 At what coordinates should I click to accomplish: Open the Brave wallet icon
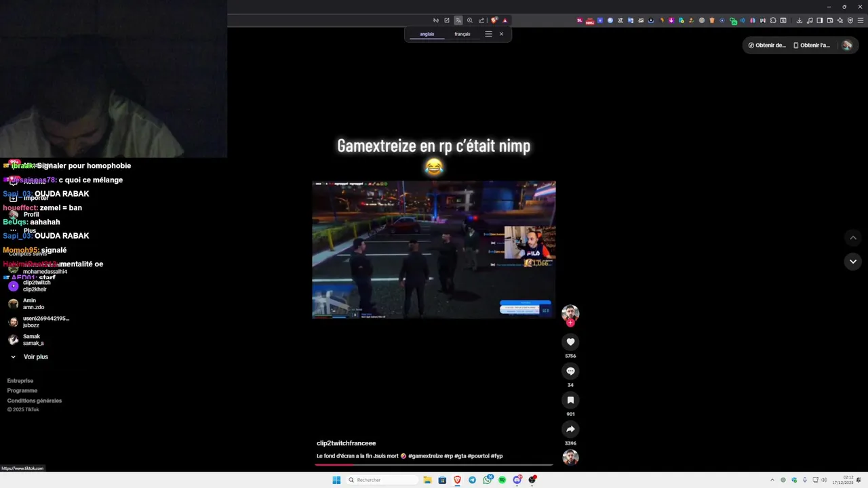click(x=830, y=20)
